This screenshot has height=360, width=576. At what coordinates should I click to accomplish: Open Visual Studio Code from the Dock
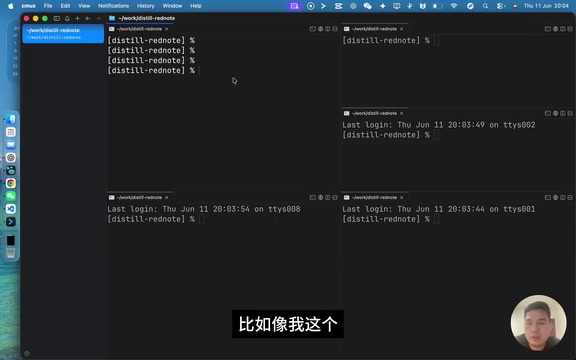tap(11, 209)
